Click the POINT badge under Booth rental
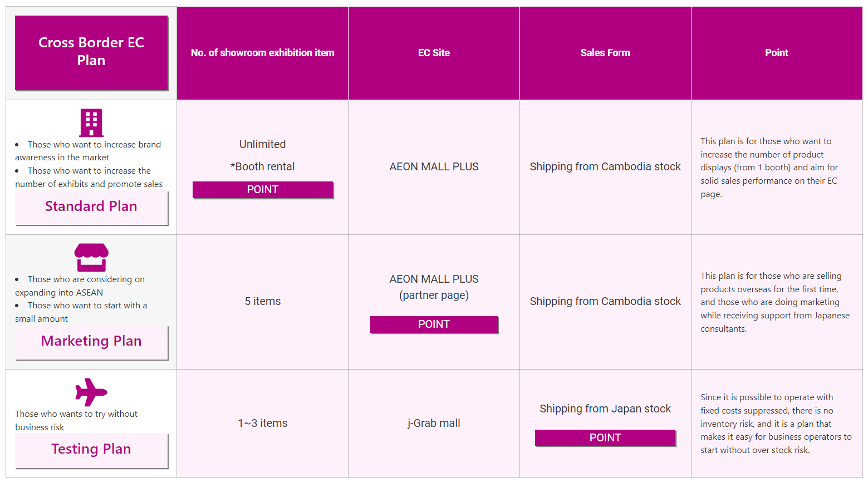Screen dimensions: 868x482 [262, 190]
